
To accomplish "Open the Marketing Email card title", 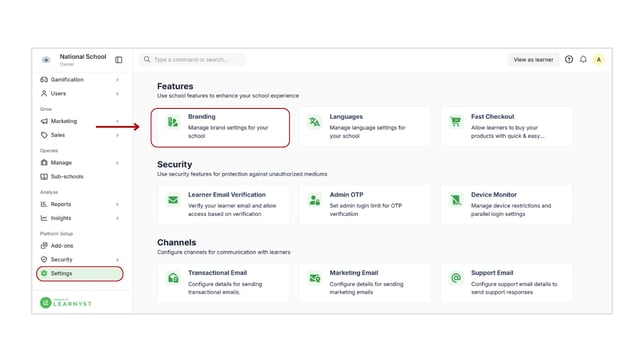I will point(354,273).
